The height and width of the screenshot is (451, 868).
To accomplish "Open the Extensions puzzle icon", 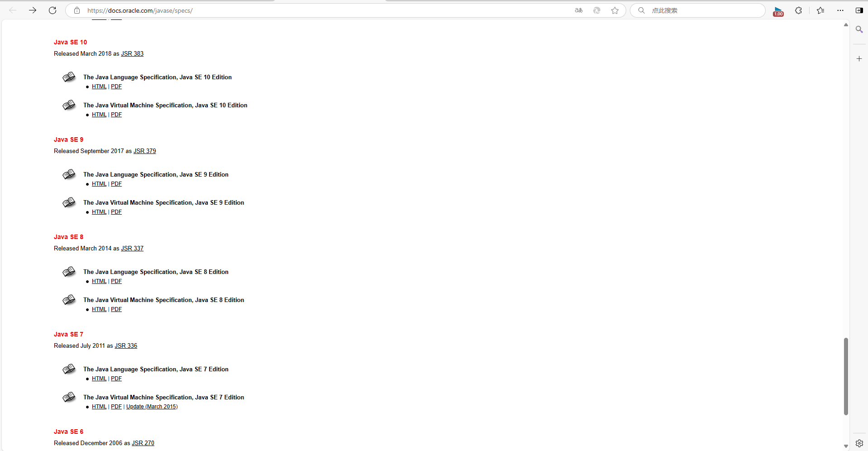I will click(x=799, y=10).
